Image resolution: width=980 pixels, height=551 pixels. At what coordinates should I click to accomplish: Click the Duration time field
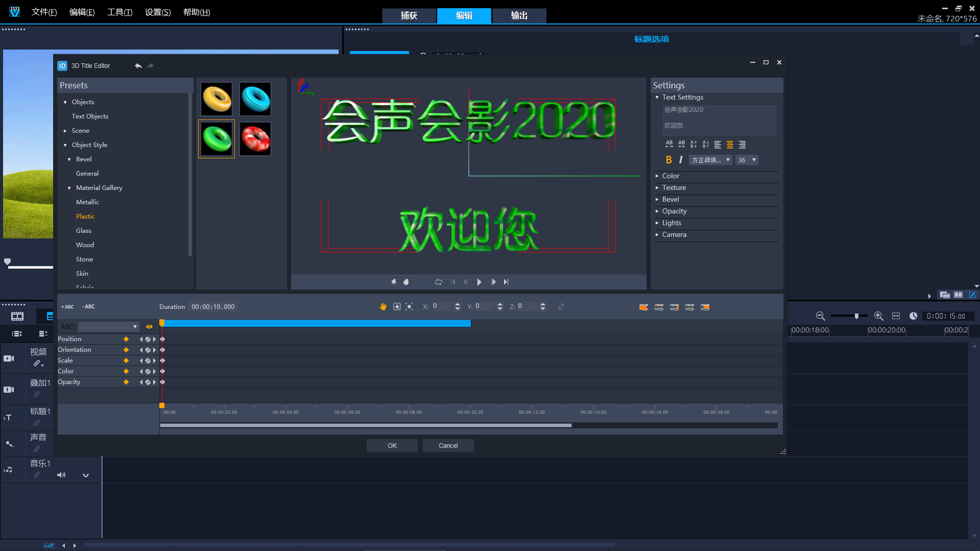point(213,306)
